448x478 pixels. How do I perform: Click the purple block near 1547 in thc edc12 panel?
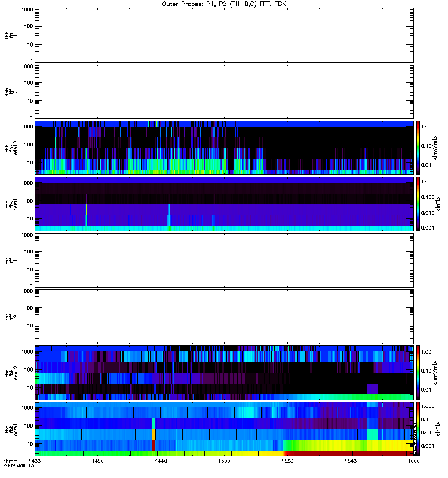pos(373,389)
